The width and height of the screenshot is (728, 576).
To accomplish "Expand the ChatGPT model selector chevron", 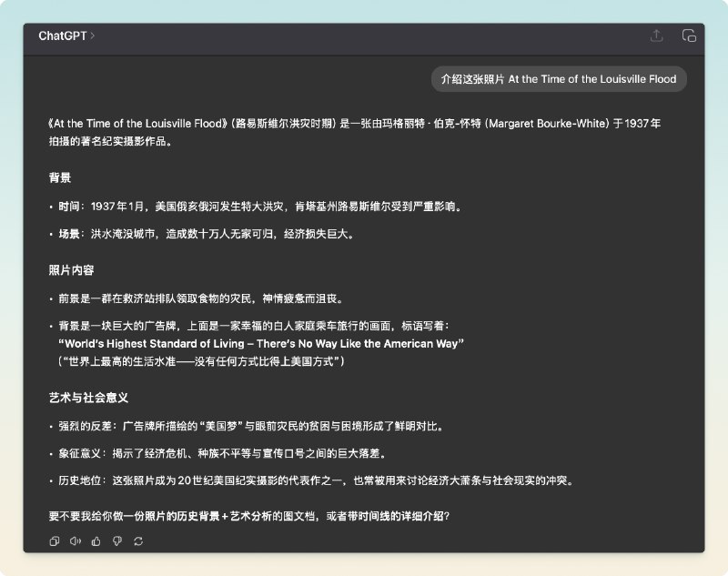I will (93, 36).
